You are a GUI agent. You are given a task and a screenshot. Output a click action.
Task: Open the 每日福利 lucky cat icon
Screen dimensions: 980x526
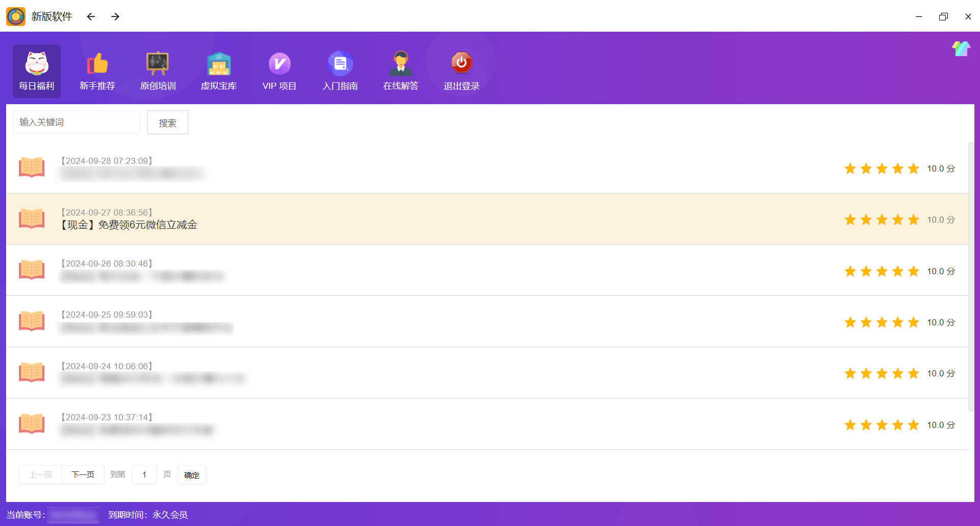(x=36, y=64)
